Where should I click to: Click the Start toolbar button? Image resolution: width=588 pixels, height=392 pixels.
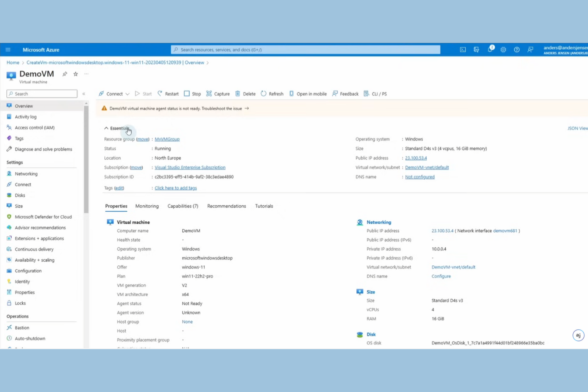143,94
